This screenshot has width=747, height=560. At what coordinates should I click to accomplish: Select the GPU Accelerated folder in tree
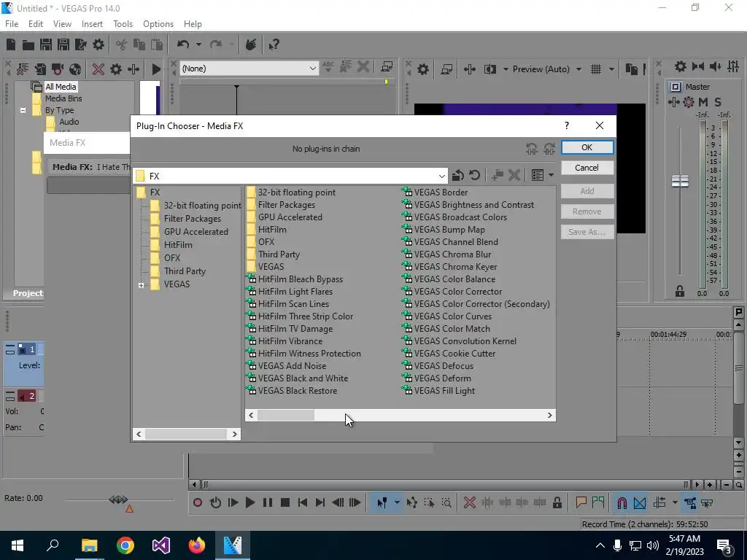coord(196,232)
